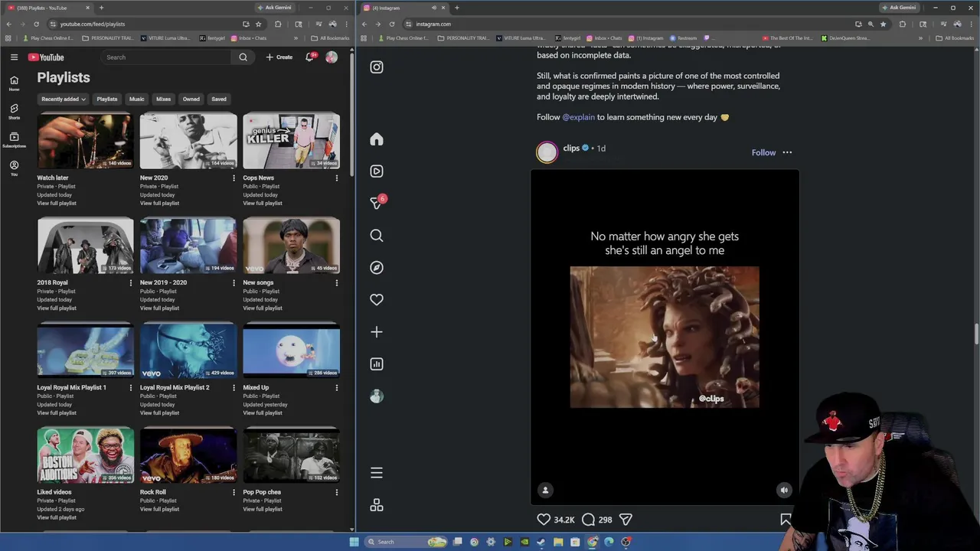
Task: Open Instagram Explore compass
Action: pyautogui.click(x=377, y=268)
